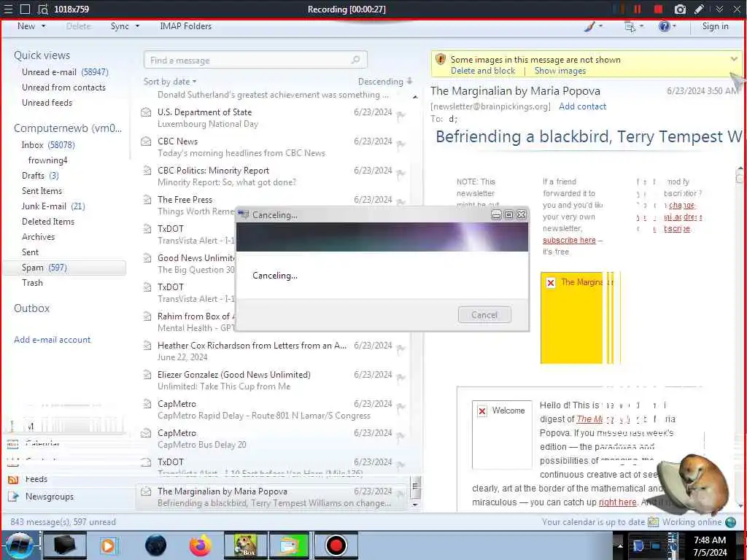The width and height of the screenshot is (747, 560).
Task: Toggle Descending sort order
Action: [x=385, y=82]
